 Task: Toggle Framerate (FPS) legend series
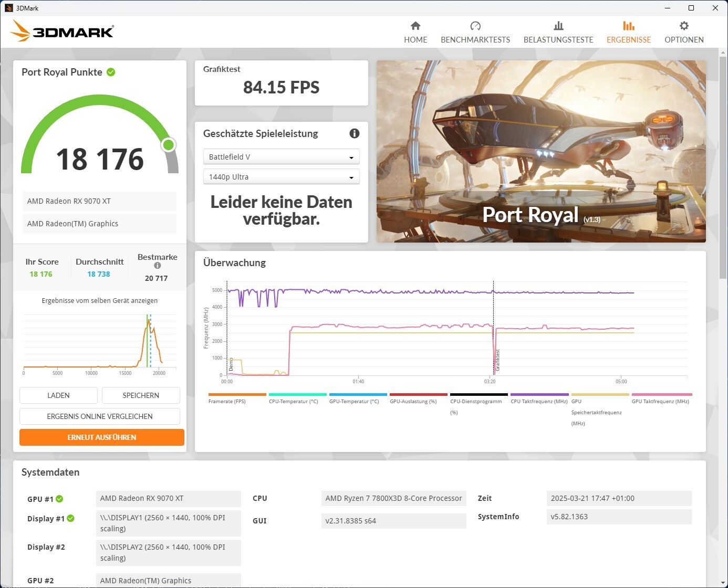pyautogui.click(x=237, y=398)
